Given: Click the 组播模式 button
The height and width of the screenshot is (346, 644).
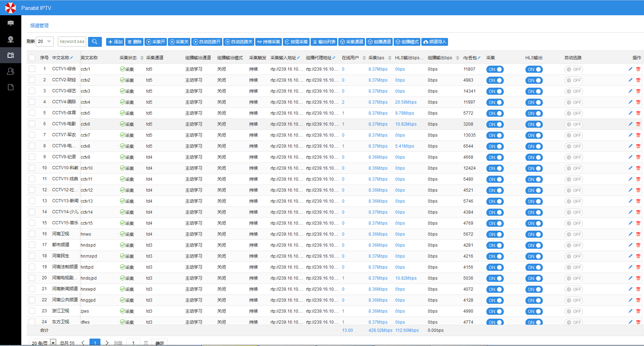Looking at the screenshot, I should coord(407,42).
